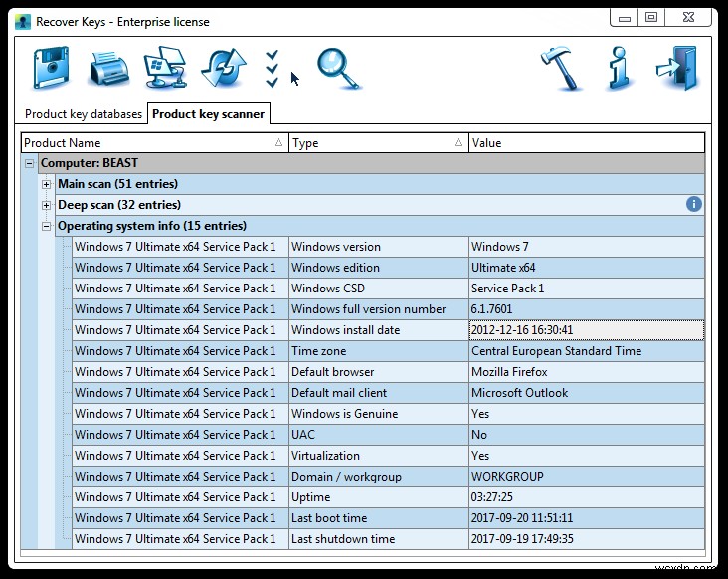Select Operating system info (15 entries) row
Screen dimensions: 728x579
click(x=379, y=226)
